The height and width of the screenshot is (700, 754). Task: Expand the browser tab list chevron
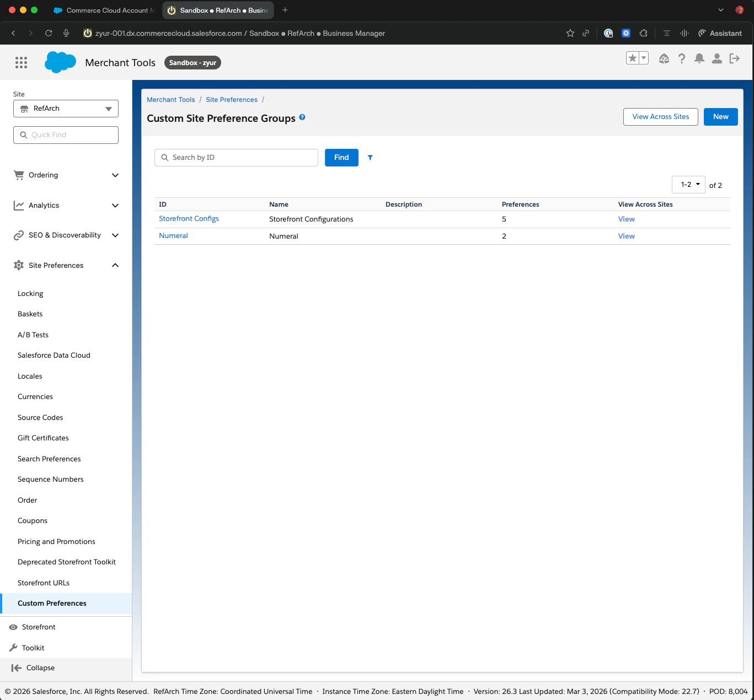click(721, 10)
